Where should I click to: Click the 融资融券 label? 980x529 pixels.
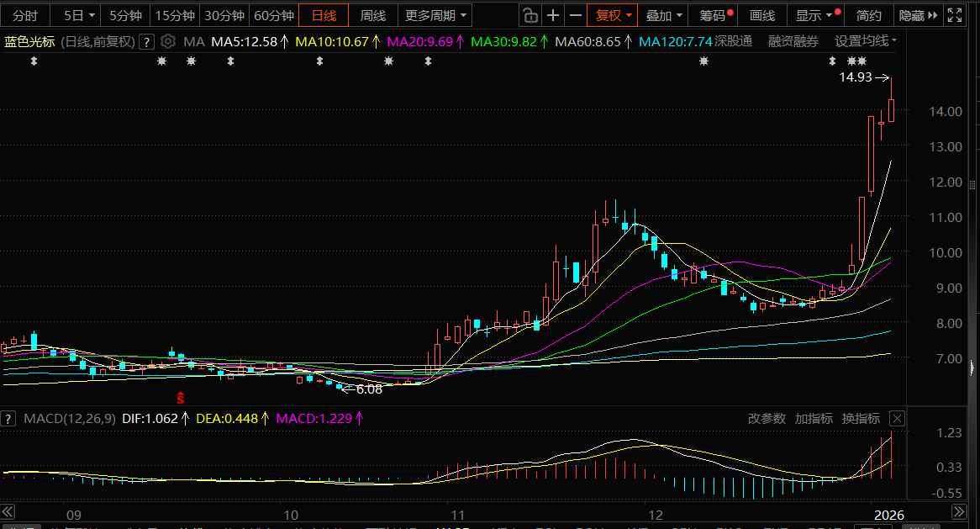pyautogui.click(x=793, y=41)
